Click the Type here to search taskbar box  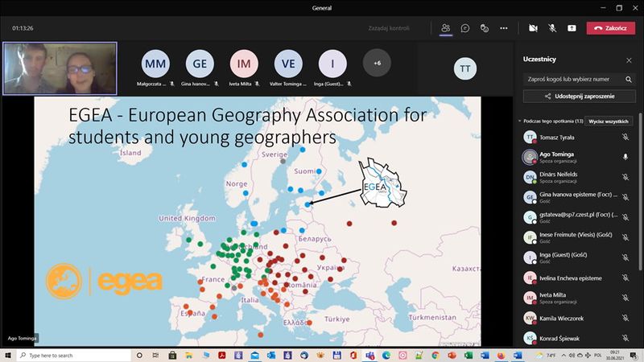coord(74,355)
